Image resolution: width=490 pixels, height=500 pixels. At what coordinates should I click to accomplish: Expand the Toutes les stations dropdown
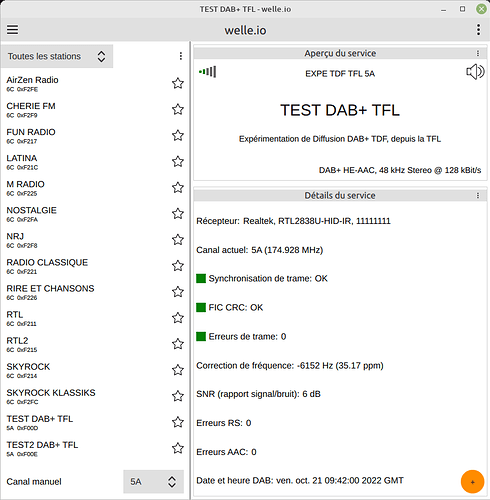(x=57, y=56)
